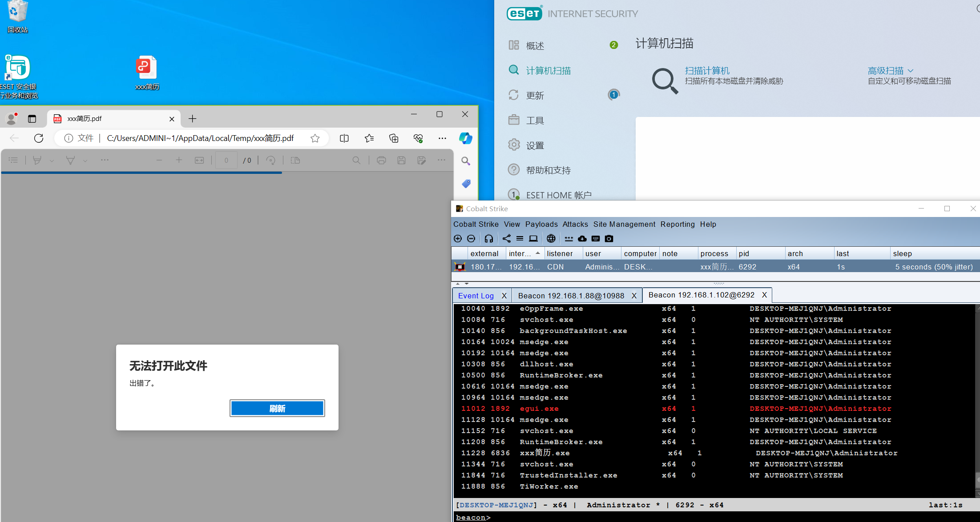
Task: Sort sessions by the listener column header
Action: point(563,253)
